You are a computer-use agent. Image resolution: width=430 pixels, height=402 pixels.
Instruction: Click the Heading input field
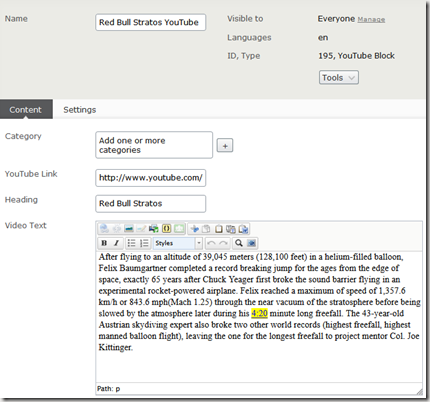[x=151, y=203]
